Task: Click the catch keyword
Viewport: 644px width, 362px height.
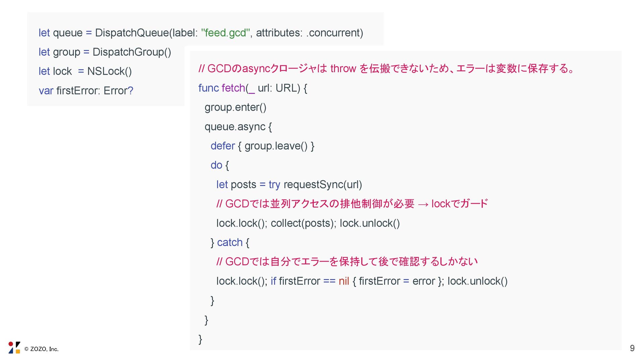Action: click(229, 242)
